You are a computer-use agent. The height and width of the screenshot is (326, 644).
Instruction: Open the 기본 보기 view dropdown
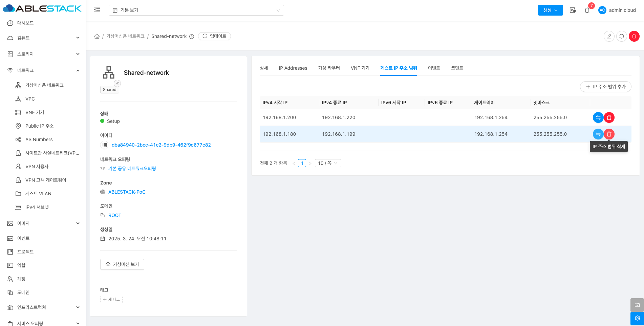196,10
